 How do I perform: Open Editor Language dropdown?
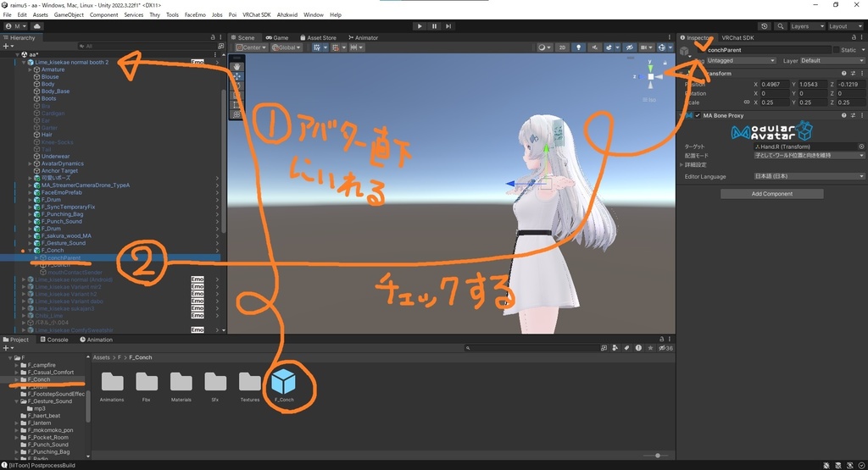pos(809,176)
